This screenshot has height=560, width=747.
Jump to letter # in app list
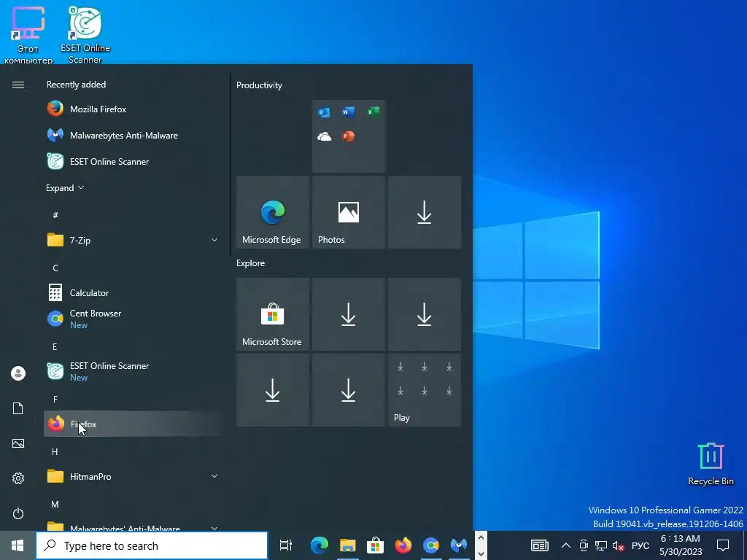click(x=55, y=215)
